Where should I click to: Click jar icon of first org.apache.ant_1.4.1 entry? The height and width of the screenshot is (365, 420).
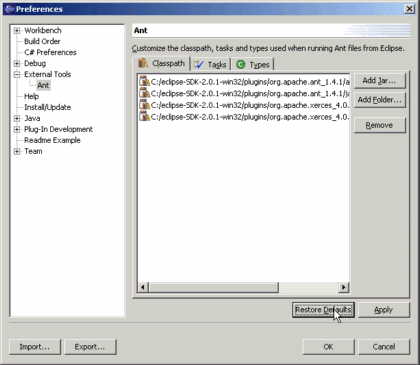(145, 81)
